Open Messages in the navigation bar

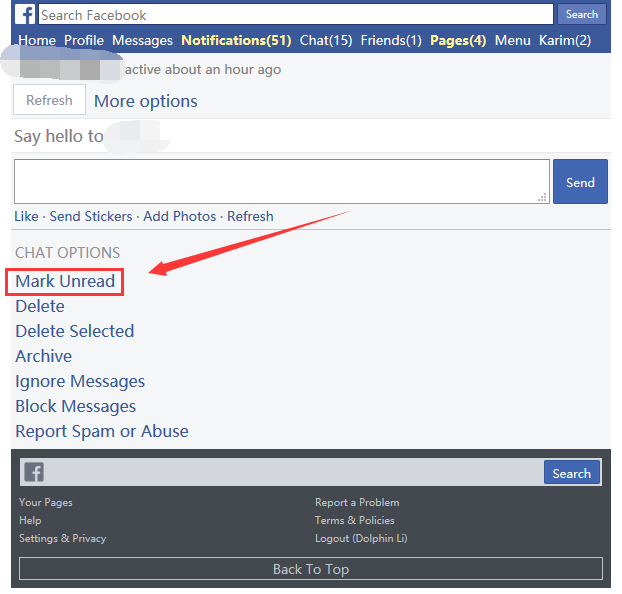(x=142, y=40)
